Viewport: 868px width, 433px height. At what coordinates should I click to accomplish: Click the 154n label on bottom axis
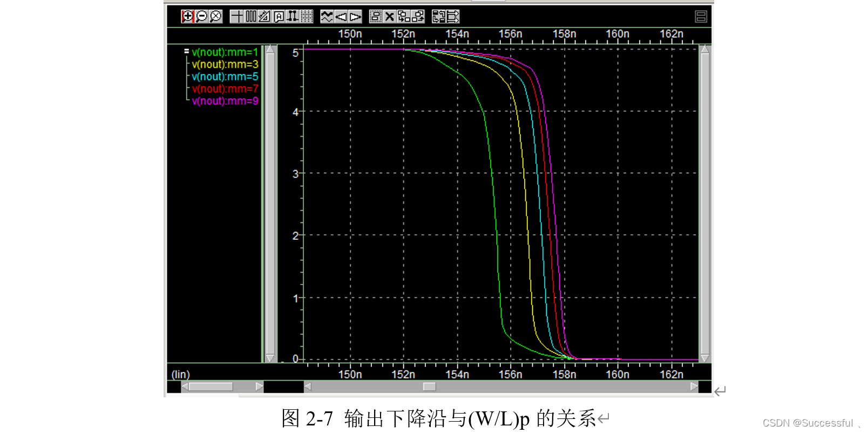(x=457, y=374)
